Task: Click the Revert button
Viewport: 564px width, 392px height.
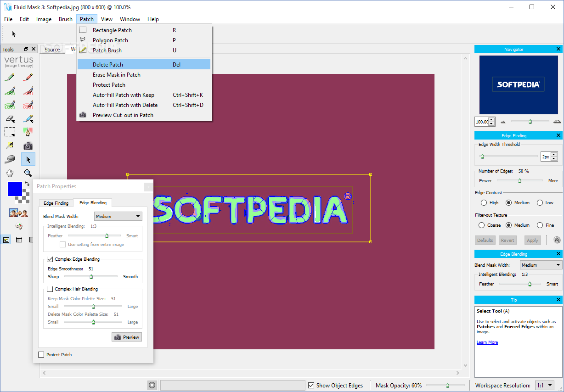Action: coord(508,240)
